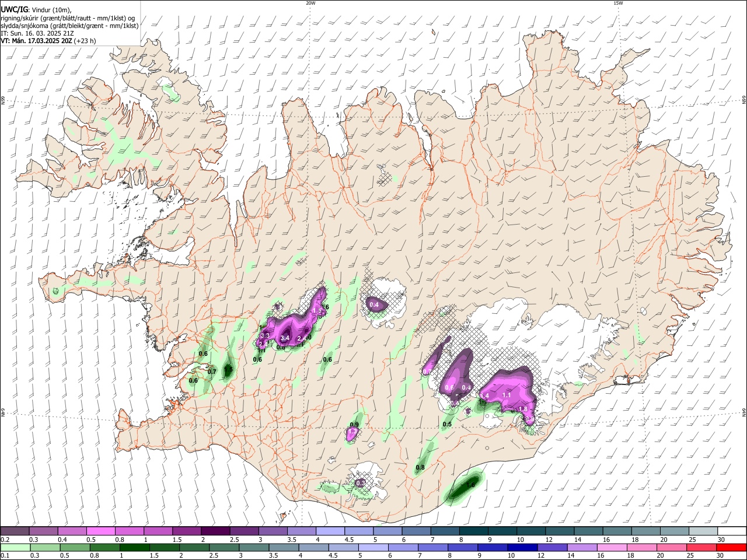Click the darkest green swatch between 1 and 1.5, lower row

(134, 547)
